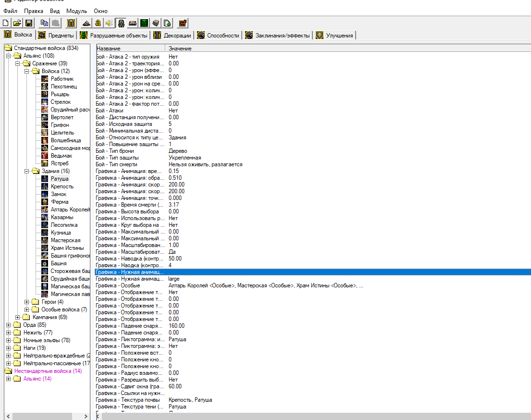Click the active Object Editor toolbar icon
Screen dimensions: 531x420
[121, 23]
